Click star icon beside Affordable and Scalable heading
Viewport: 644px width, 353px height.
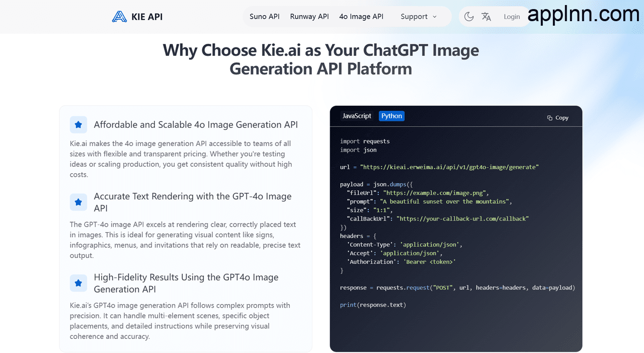point(78,125)
